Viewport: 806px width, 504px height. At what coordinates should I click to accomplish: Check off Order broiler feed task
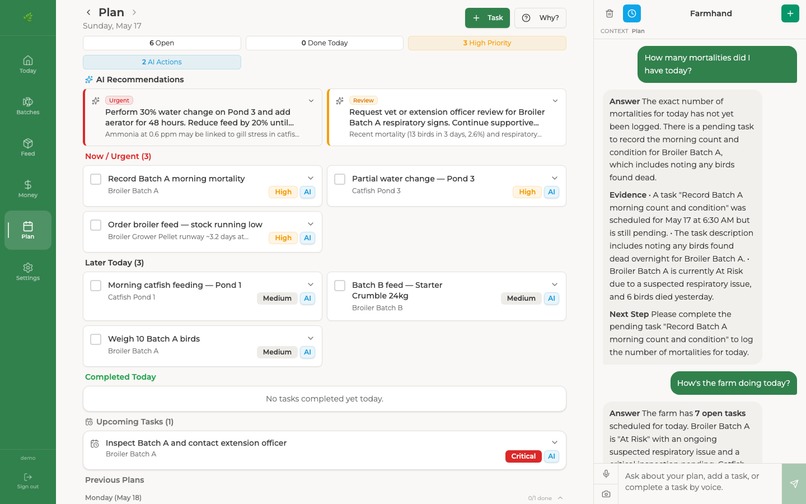click(x=96, y=225)
